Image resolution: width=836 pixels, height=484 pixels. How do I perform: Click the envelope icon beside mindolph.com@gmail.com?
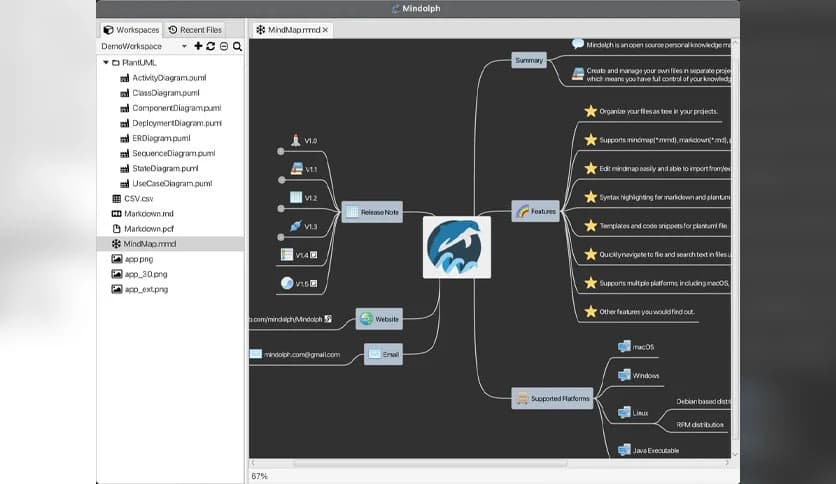(x=256, y=354)
